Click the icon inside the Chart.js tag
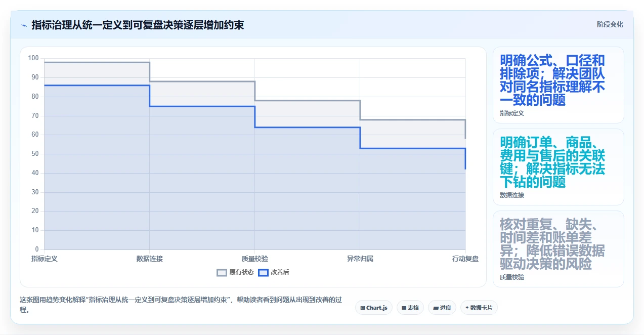This screenshot has height=335, width=644. (362, 308)
